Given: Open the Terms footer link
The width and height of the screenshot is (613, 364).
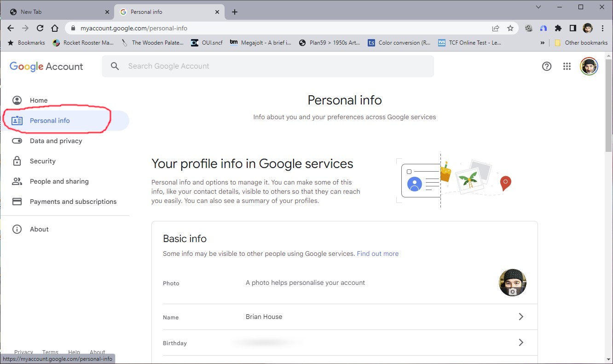Looking at the screenshot, I should click(50, 352).
